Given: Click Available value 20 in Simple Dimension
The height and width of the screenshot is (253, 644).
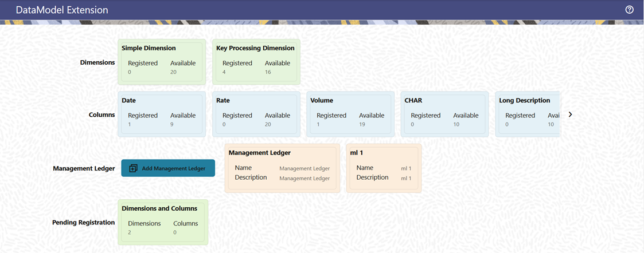Looking at the screenshot, I should 173,72.
